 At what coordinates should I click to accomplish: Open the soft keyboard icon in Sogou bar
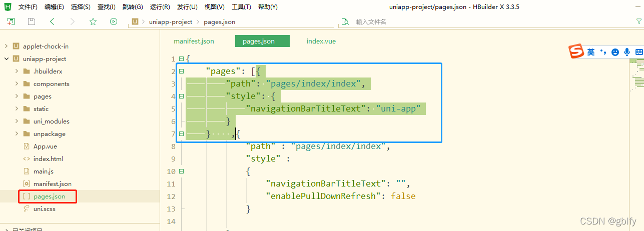[639, 52]
